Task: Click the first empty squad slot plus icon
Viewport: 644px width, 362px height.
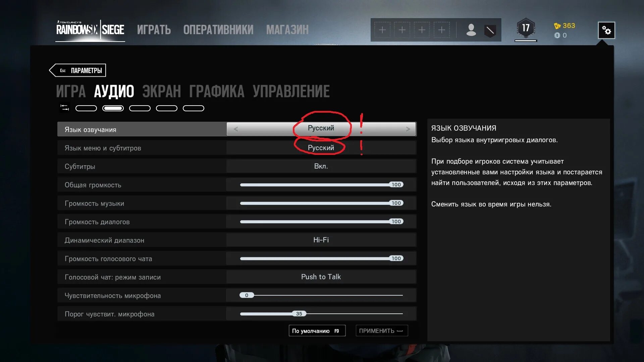Action: (x=382, y=30)
